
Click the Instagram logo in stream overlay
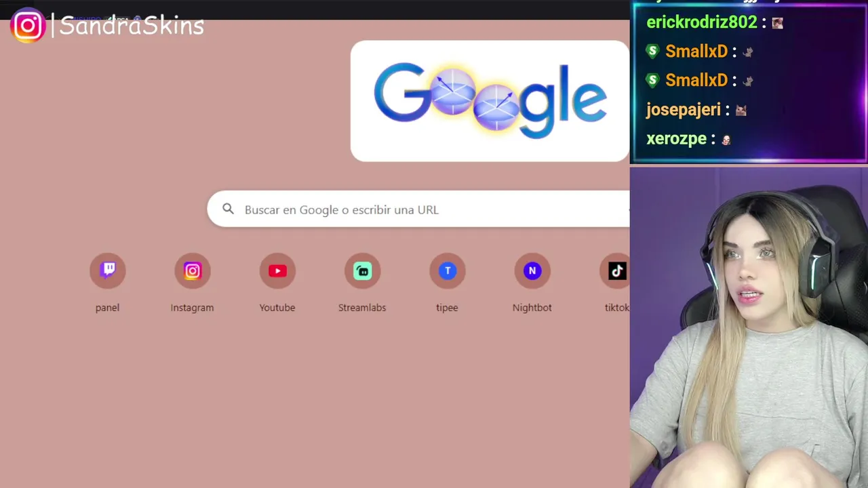point(28,26)
